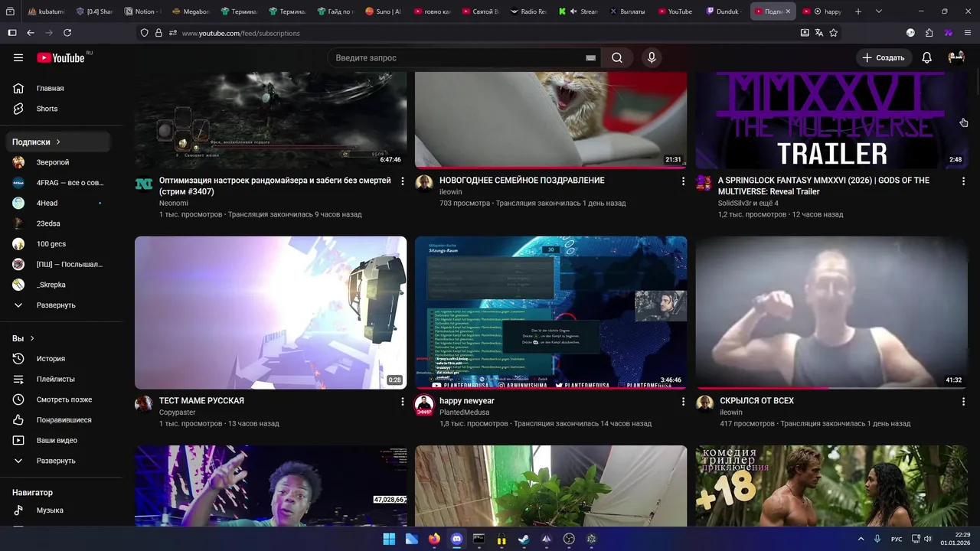This screenshot has height=551, width=980.
Task: Open the on-screen keyboard icon in search
Action: tap(590, 57)
